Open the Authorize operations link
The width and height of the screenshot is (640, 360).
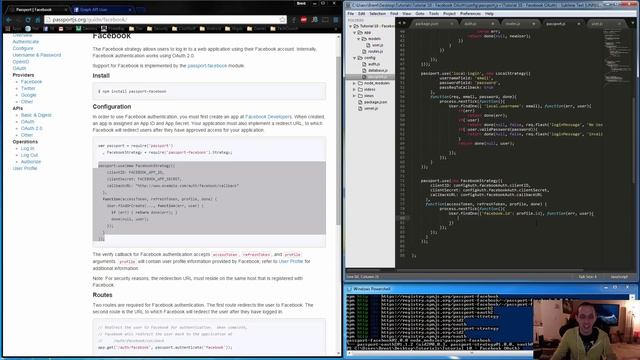coord(31,162)
